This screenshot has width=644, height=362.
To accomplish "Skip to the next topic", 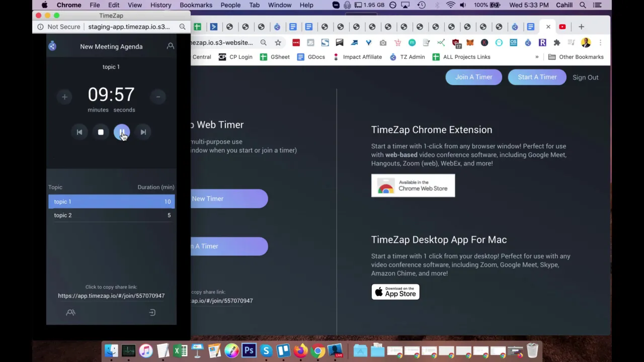I will pyautogui.click(x=143, y=132).
